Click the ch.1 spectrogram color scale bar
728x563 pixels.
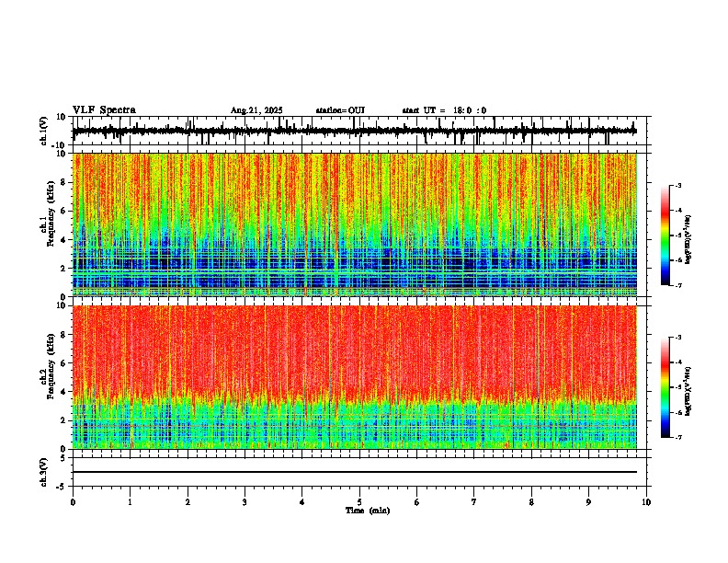pyautogui.click(x=665, y=236)
